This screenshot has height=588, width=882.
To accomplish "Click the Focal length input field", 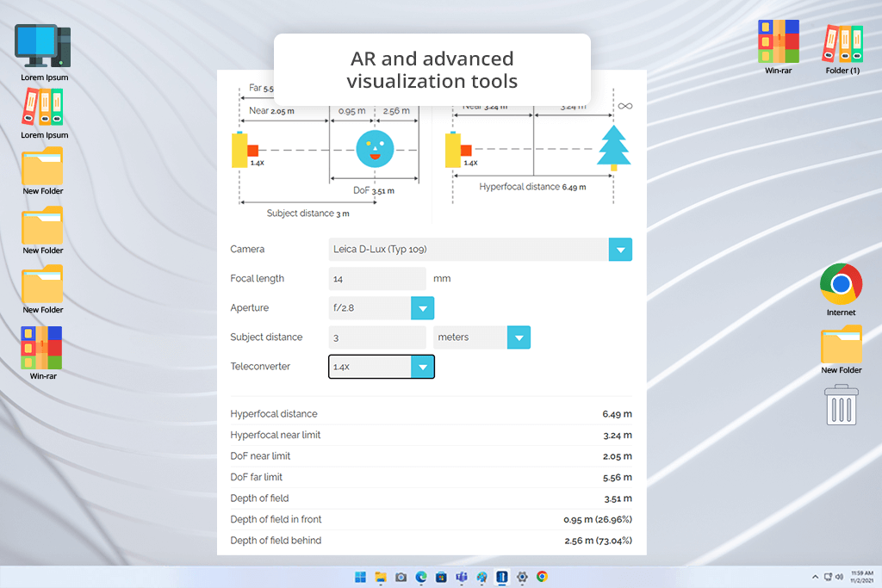I will coord(377,279).
